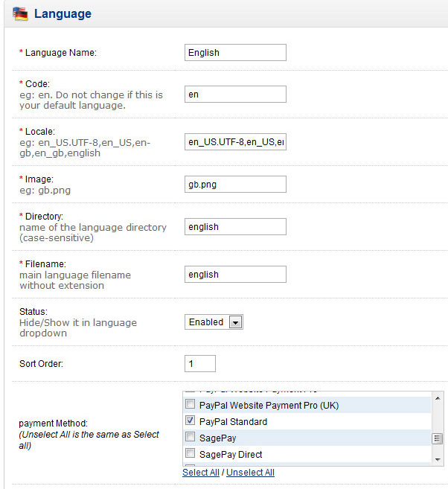Uncheck the PayPal Standard checkbox
Viewport: 448px width, 489px height.
coord(191,422)
